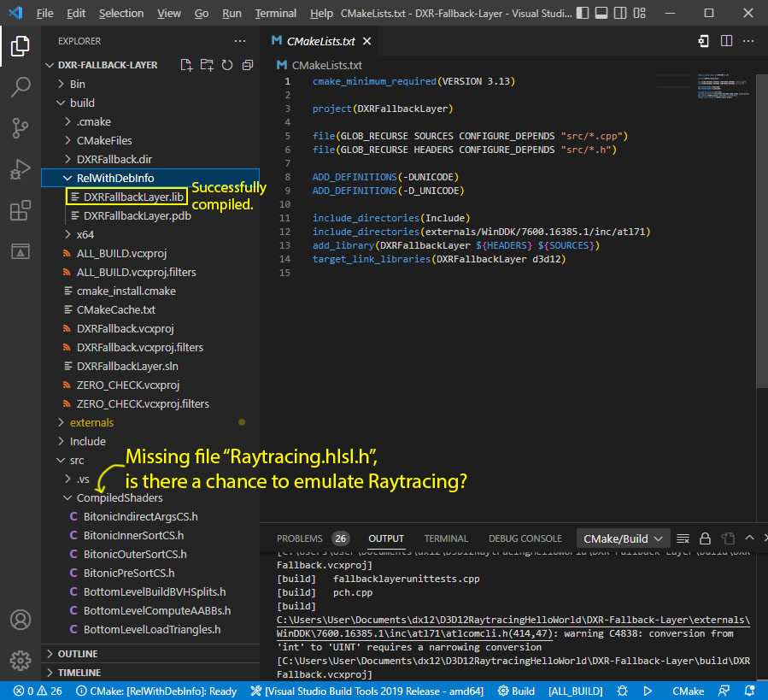
Task: Open the Source Control view
Action: pos(21,128)
